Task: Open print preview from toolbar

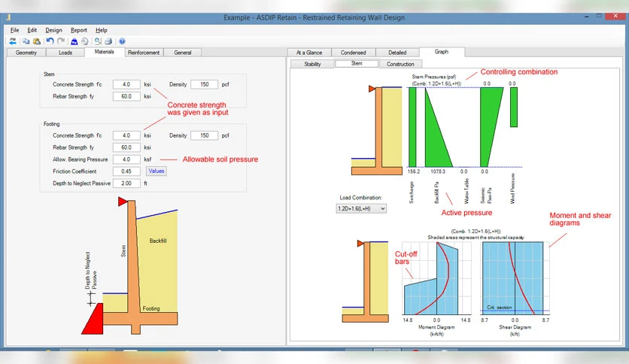Action: tap(98, 41)
